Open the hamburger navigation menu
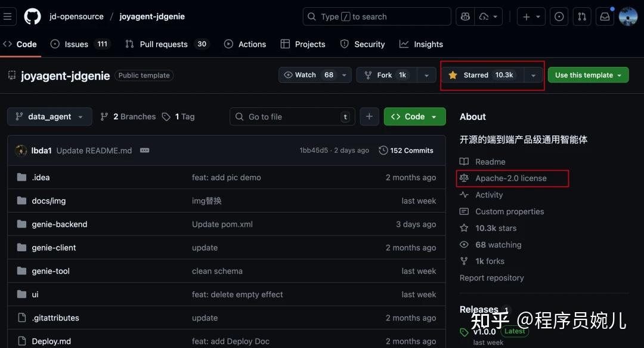 tap(7, 17)
